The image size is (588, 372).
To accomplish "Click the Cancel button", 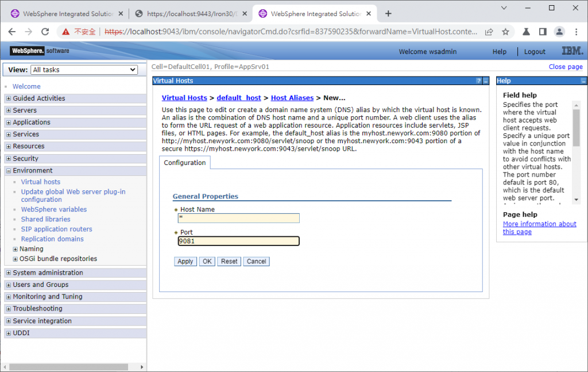I will point(257,261).
